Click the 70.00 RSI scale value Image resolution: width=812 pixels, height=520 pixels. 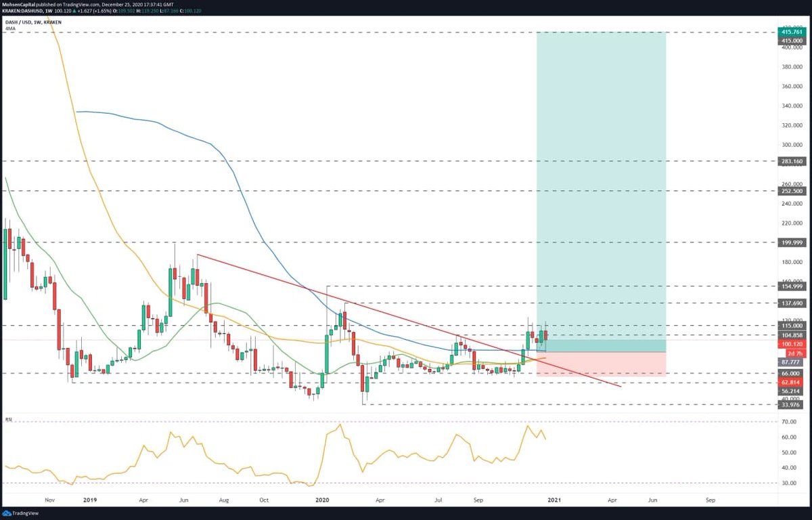[x=788, y=421]
